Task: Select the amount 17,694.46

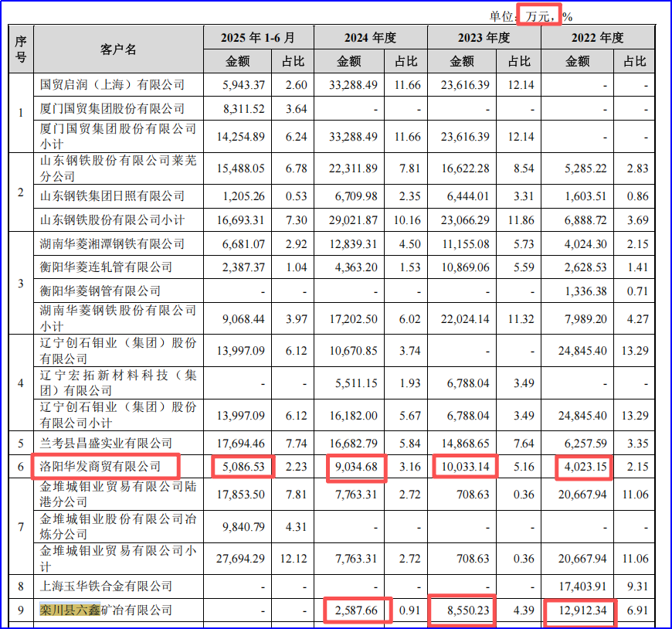Action: tap(240, 444)
